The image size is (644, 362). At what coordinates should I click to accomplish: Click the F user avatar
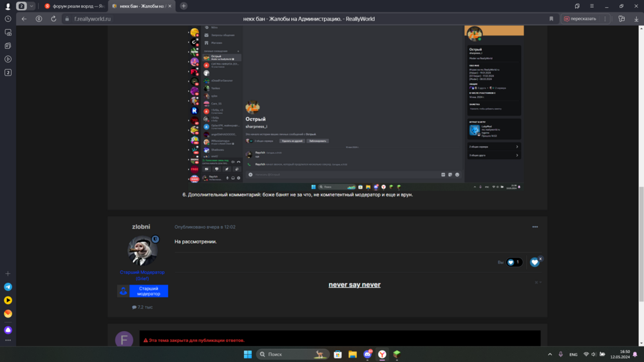pos(124,339)
